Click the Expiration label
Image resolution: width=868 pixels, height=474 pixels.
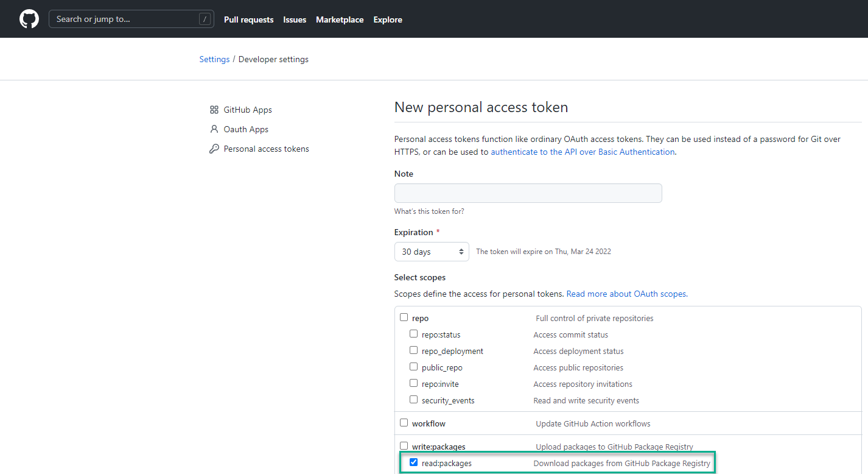(414, 232)
